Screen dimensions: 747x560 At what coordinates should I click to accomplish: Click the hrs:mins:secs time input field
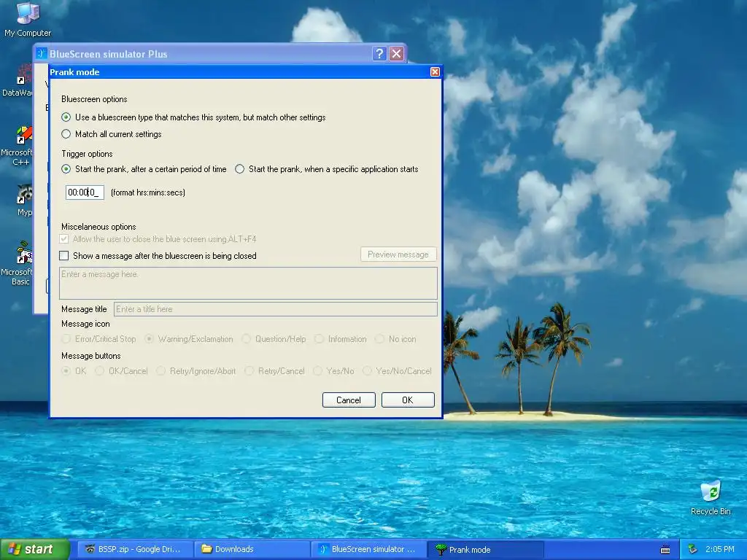[85, 192]
